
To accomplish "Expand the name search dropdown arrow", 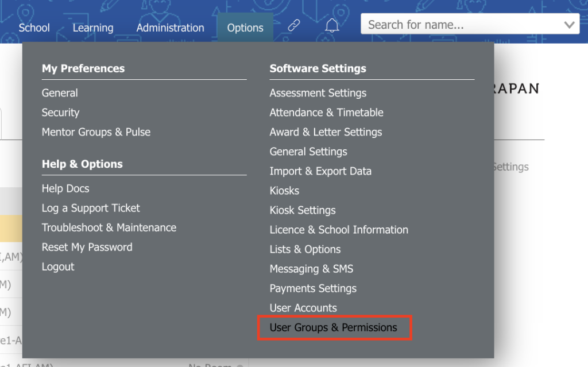I will pos(569,25).
